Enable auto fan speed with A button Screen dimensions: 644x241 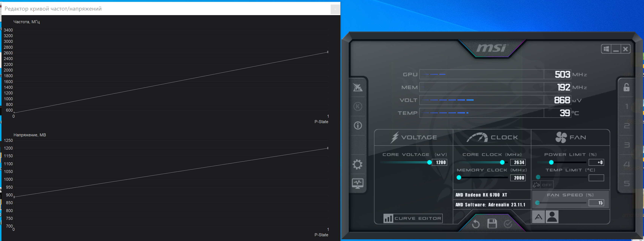tap(538, 217)
